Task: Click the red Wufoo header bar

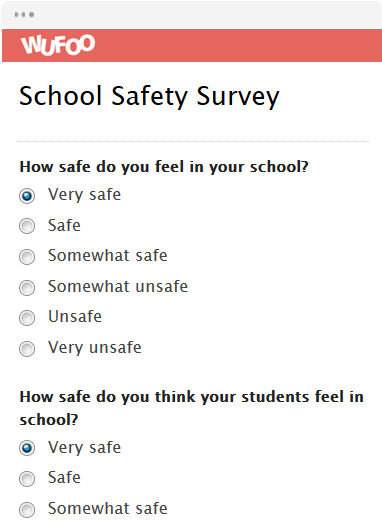Action: click(192, 45)
